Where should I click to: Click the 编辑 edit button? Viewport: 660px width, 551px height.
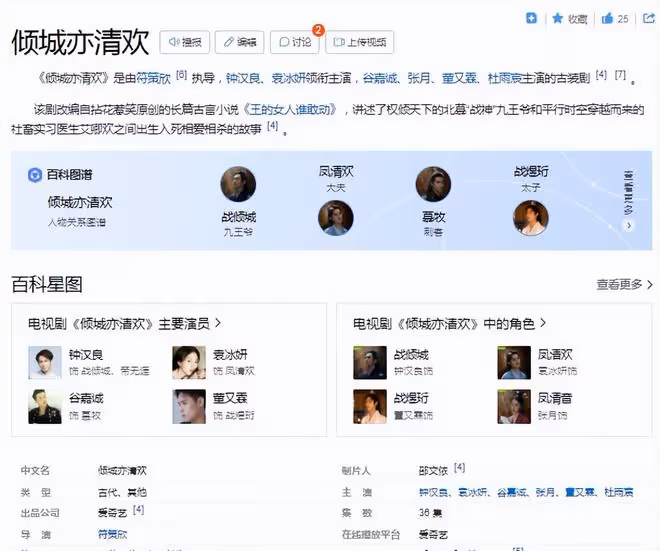[240, 42]
